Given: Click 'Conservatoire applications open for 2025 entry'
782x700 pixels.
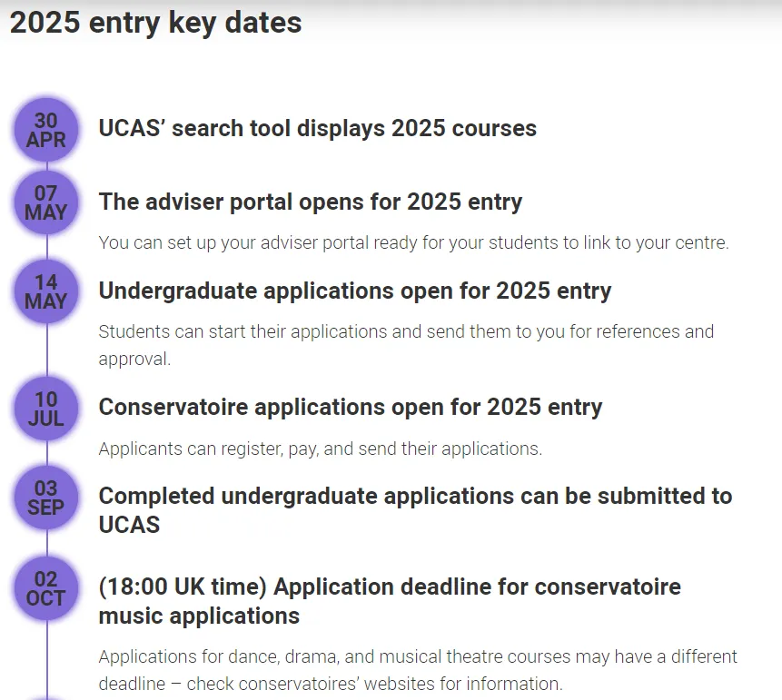Looking at the screenshot, I should coord(350,407).
